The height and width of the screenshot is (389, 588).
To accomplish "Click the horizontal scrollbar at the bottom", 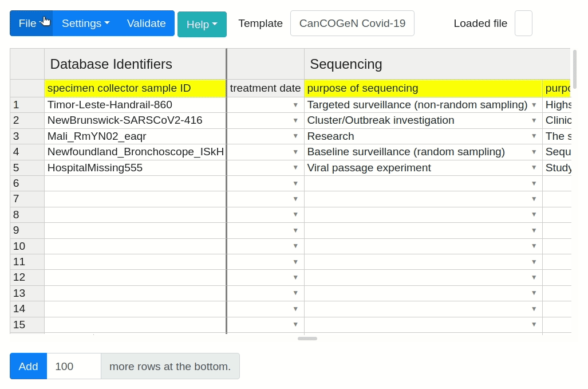I will click(307, 339).
